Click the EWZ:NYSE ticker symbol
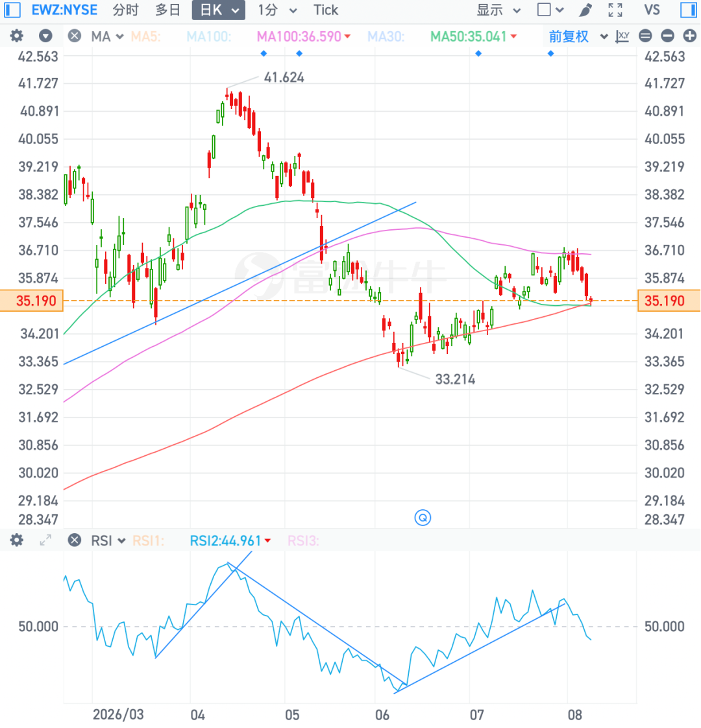701x728 pixels. (64, 10)
